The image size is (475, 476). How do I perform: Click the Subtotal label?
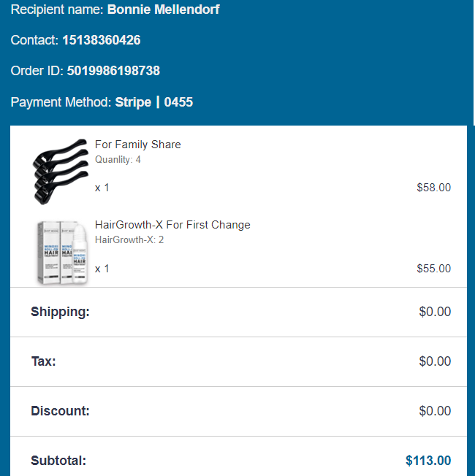point(58,461)
